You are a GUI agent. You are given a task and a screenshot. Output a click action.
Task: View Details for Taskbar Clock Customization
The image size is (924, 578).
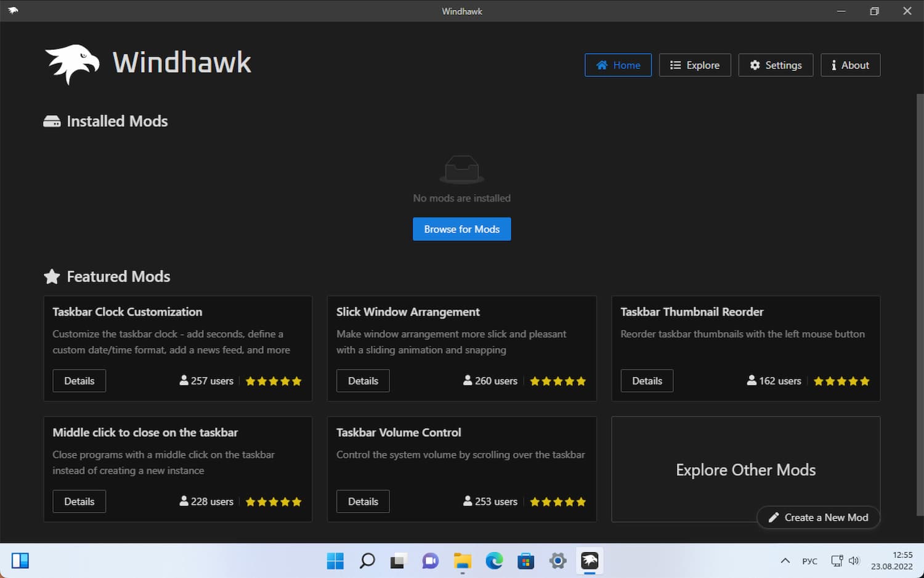(79, 381)
